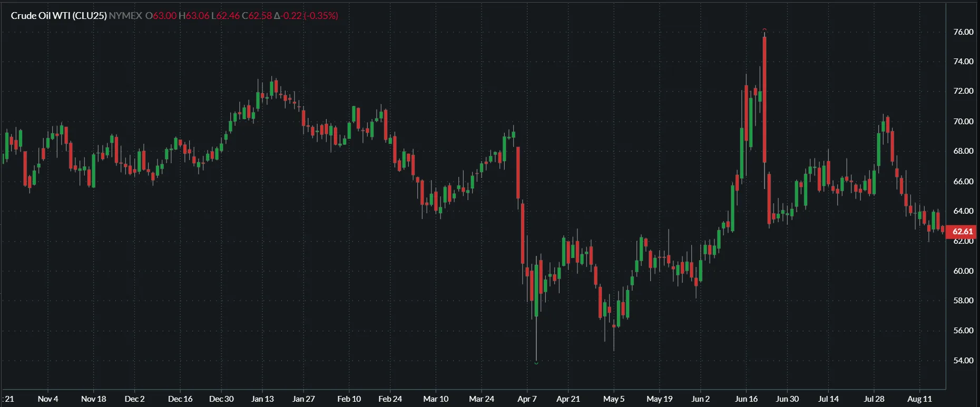Click the Aug 11 date on time axis
Image resolution: width=980 pixels, height=407 pixels.
click(919, 399)
